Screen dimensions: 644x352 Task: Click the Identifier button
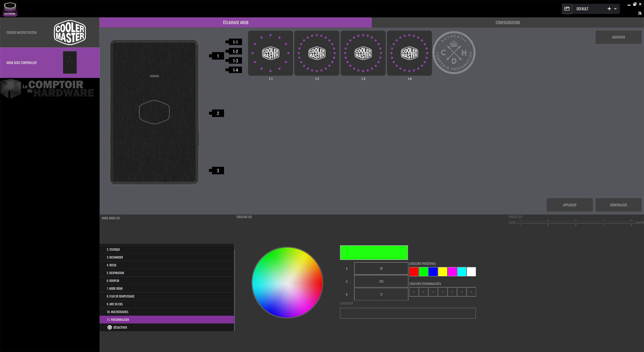(618, 37)
